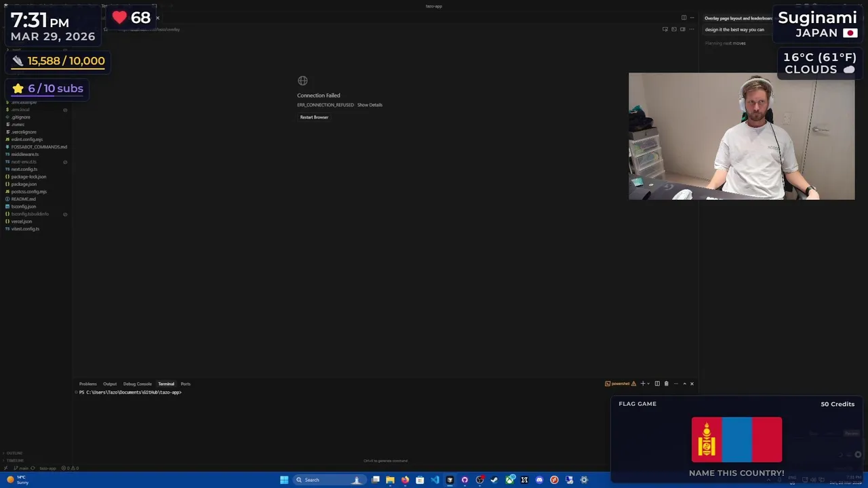The height and width of the screenshot is (488, 868).
Task: Toggle the secondary sidebar layout icon
Action: [682, 29]
